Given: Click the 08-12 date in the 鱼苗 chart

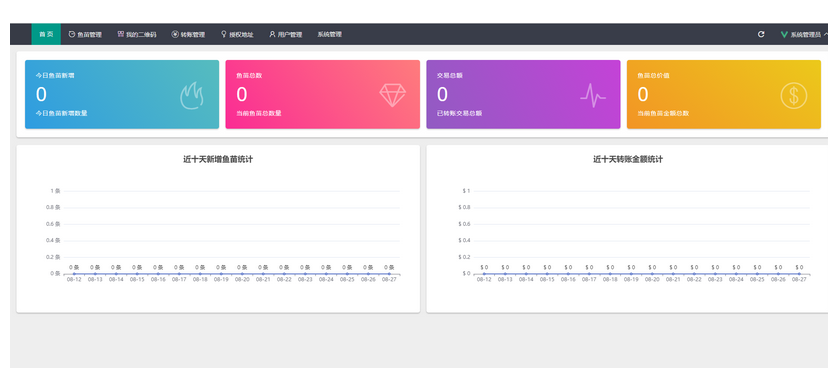Looking at the screenshot, I should (x=74, y=279).
